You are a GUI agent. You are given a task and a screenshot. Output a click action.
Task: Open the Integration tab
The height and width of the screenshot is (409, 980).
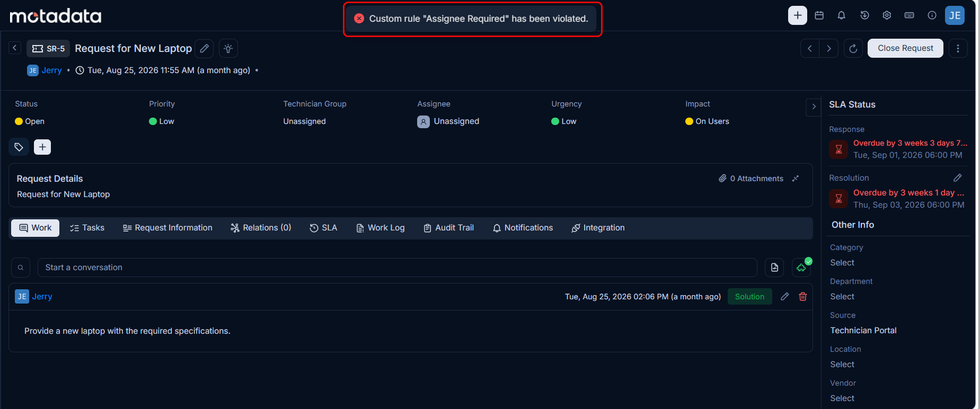(598, 228)
